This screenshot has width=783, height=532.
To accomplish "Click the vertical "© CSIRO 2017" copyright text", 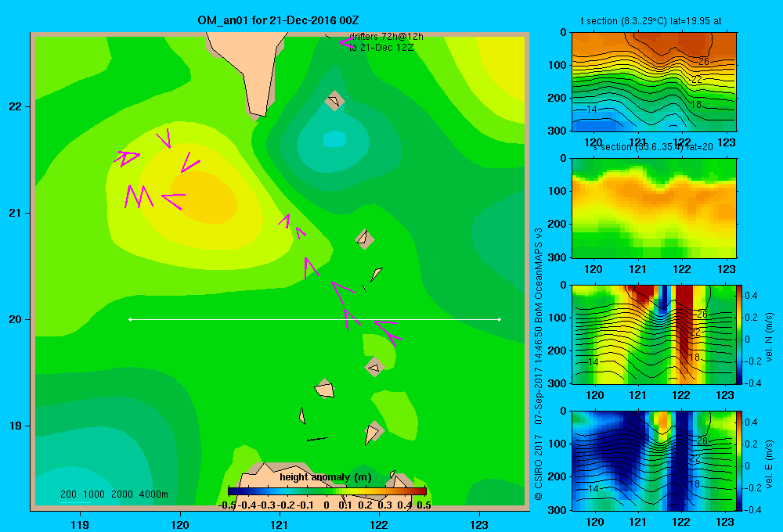I will click(x=539, y=467).
